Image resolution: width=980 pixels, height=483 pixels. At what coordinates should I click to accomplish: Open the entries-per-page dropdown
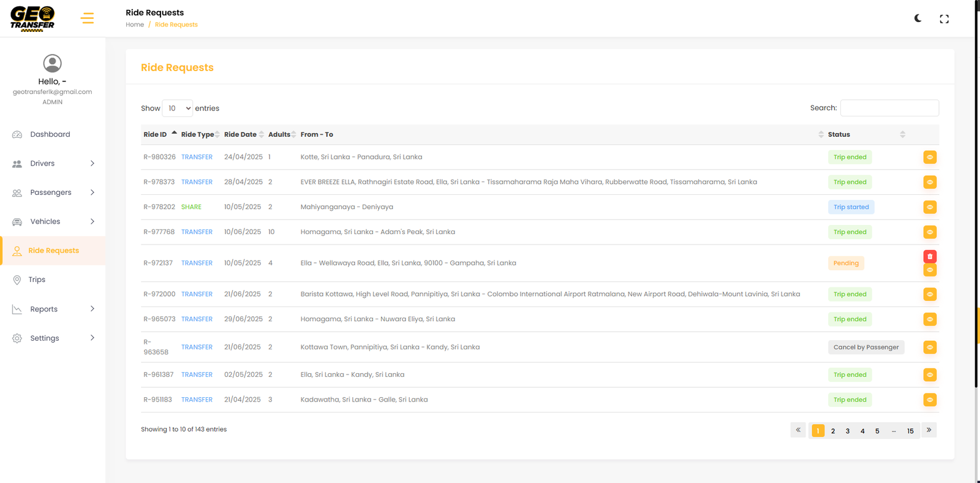[x=178, y=108]
